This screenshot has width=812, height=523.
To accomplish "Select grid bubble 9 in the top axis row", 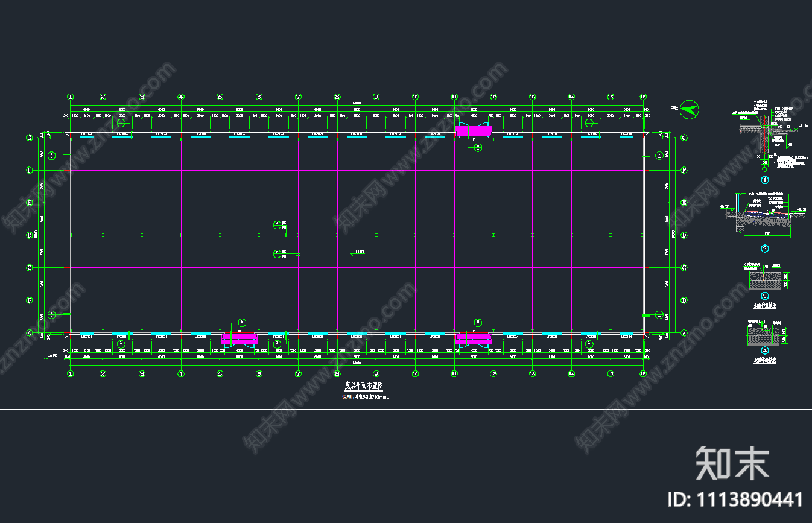I will [376, 97].
